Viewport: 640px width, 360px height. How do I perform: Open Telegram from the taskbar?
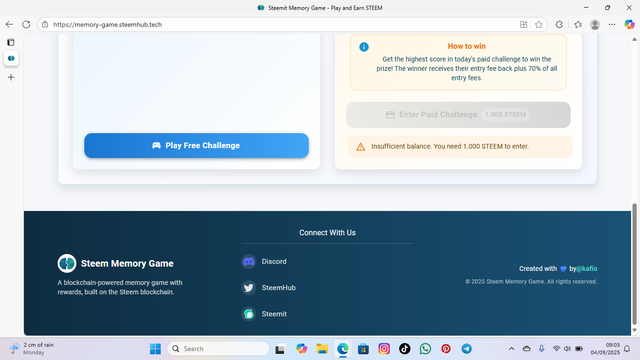(467, 349)
